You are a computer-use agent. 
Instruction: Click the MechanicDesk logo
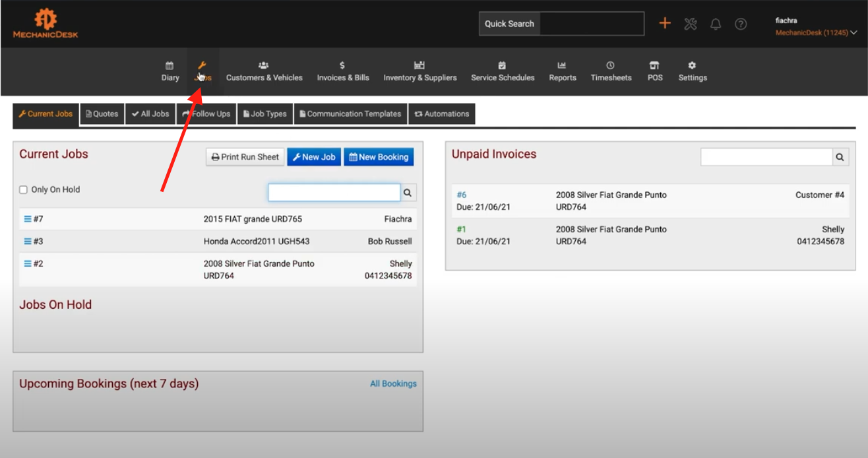[46, 23]
